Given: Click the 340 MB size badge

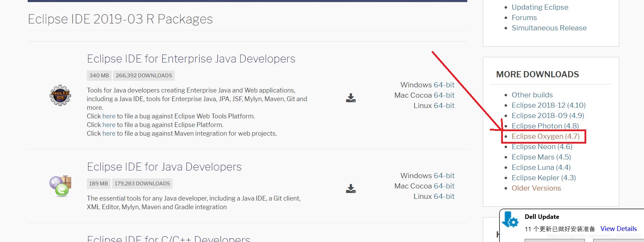Looking at the screenshot, I should tap(99, 76).
